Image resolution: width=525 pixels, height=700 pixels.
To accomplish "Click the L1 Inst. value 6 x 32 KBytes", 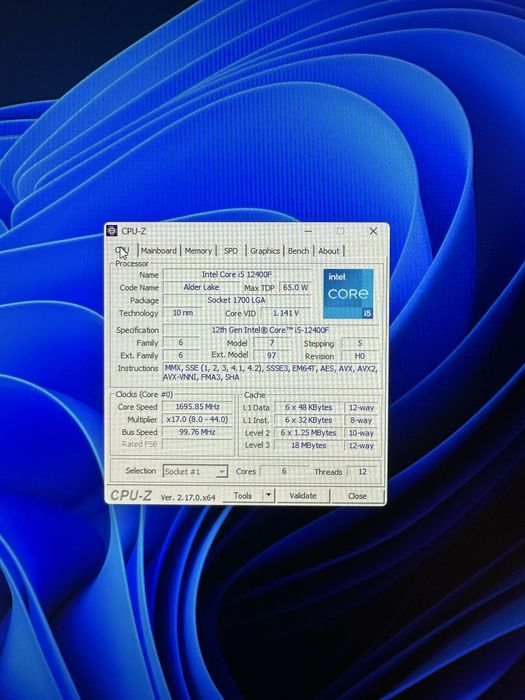I will pos(308,420).
